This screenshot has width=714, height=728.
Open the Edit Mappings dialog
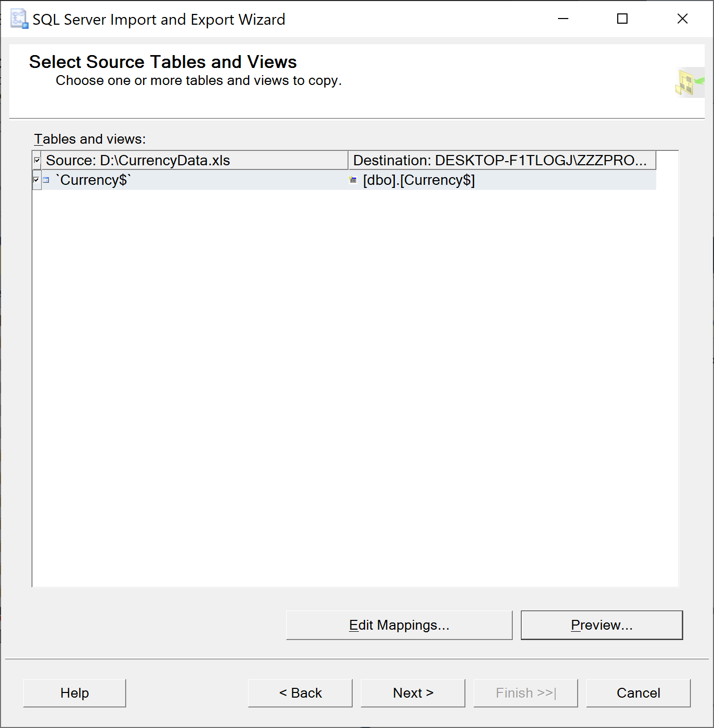pos(399,625)
